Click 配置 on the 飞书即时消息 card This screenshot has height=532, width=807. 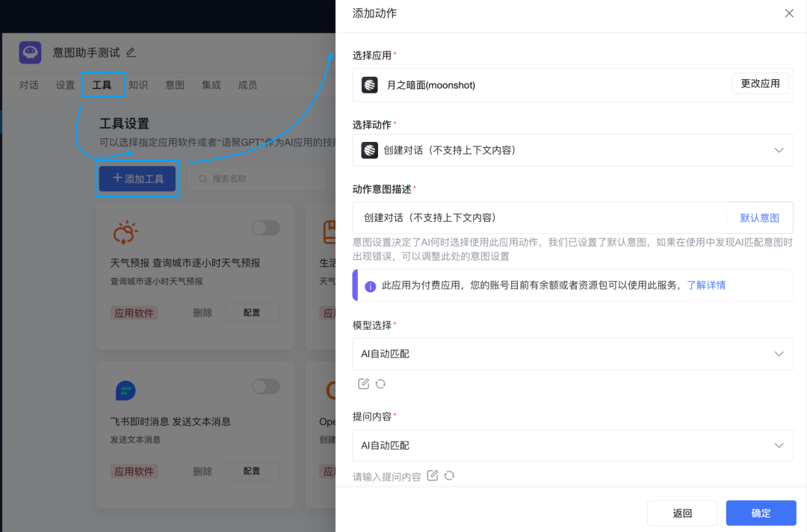(252, 471)
